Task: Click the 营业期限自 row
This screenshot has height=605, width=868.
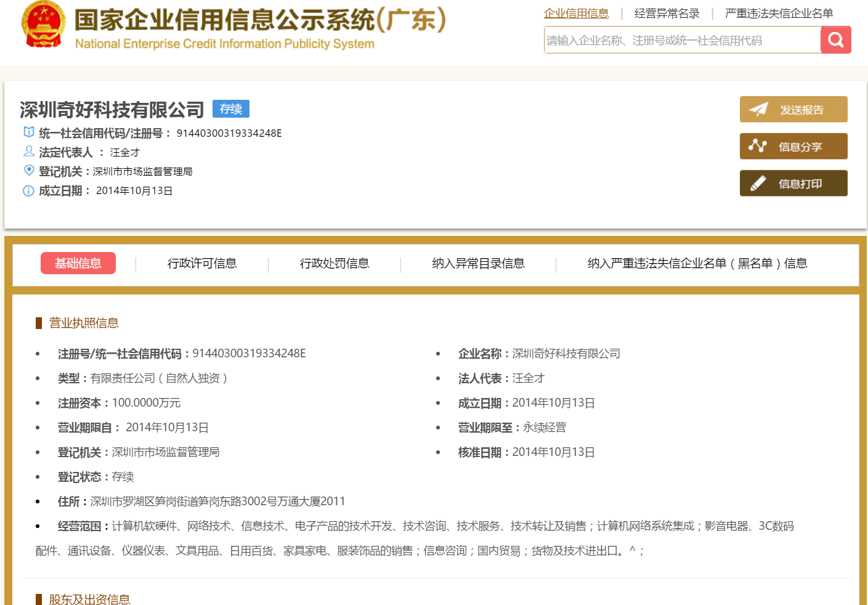Action: click(x=133, y=428)
